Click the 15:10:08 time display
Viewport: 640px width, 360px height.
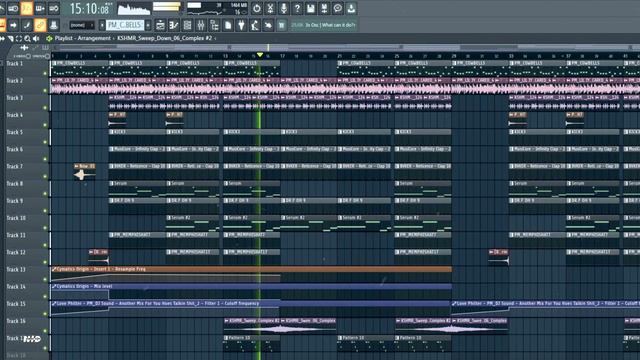click(90, 8)
